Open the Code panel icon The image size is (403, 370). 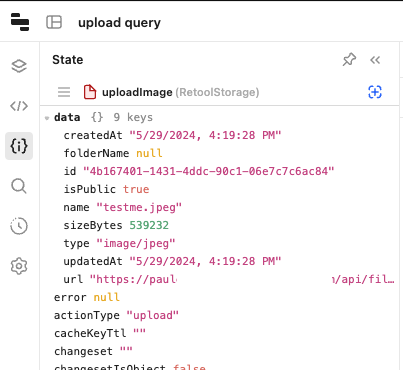19,106
